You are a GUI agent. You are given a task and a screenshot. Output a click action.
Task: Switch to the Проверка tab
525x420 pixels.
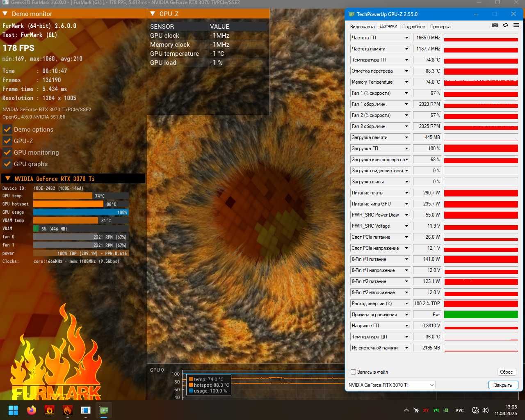[440, 27]
